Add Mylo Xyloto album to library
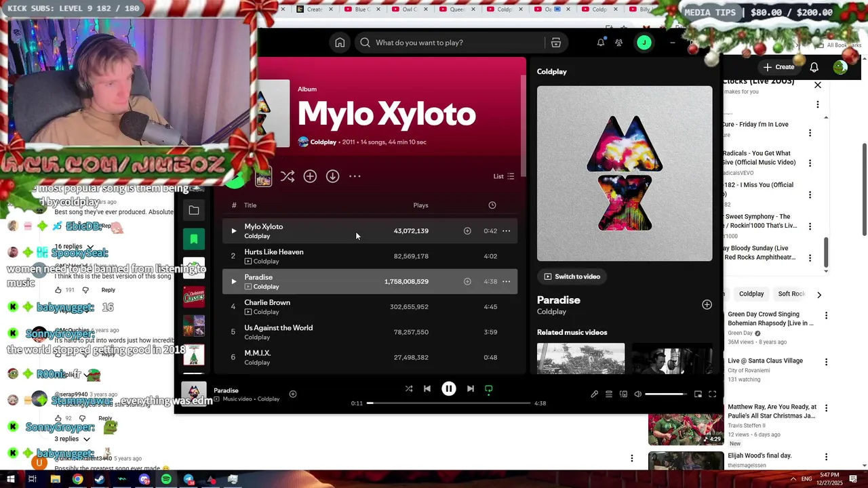The height and width of the screenshot is (488, 868). [x=310, y=176]
